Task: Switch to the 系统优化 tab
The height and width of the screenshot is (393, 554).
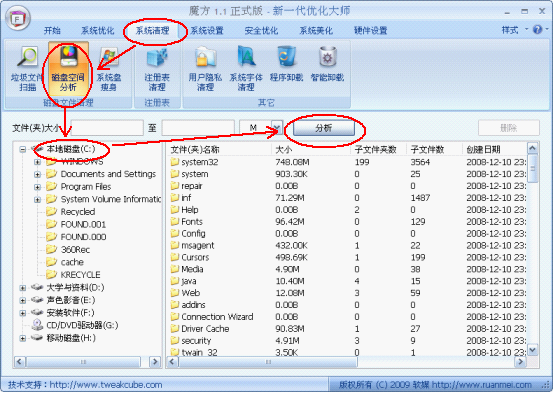Action: (98, 30)
